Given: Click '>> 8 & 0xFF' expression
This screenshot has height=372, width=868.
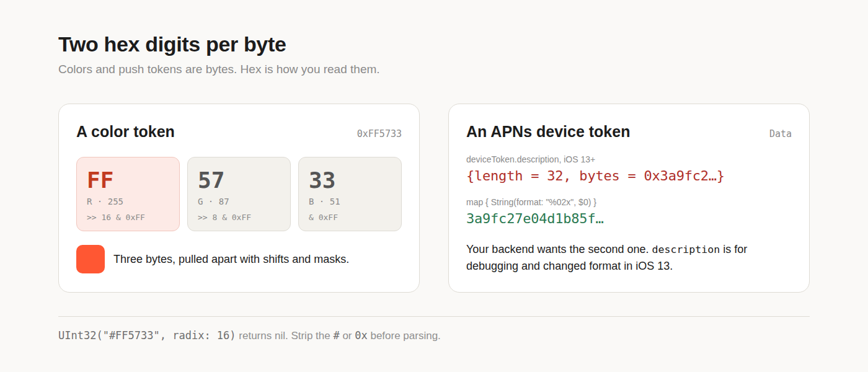Looking at the screenshot, I should point(224,218).
